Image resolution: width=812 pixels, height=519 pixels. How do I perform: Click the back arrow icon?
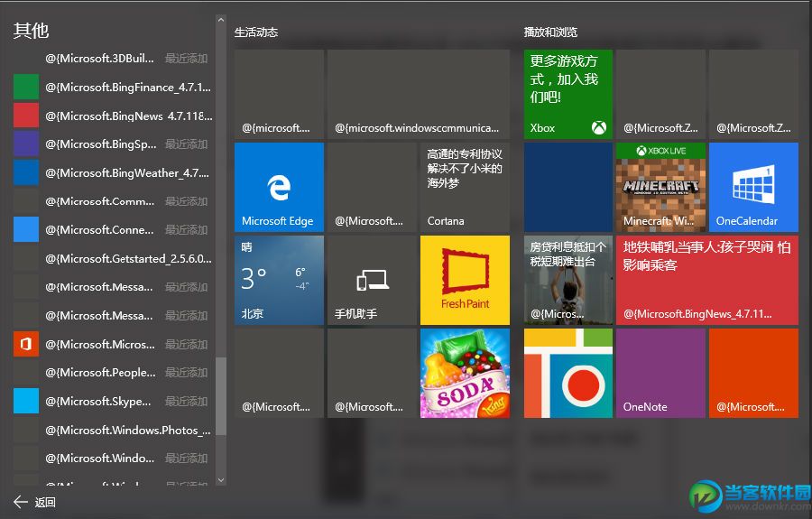[x=20, y=501]
